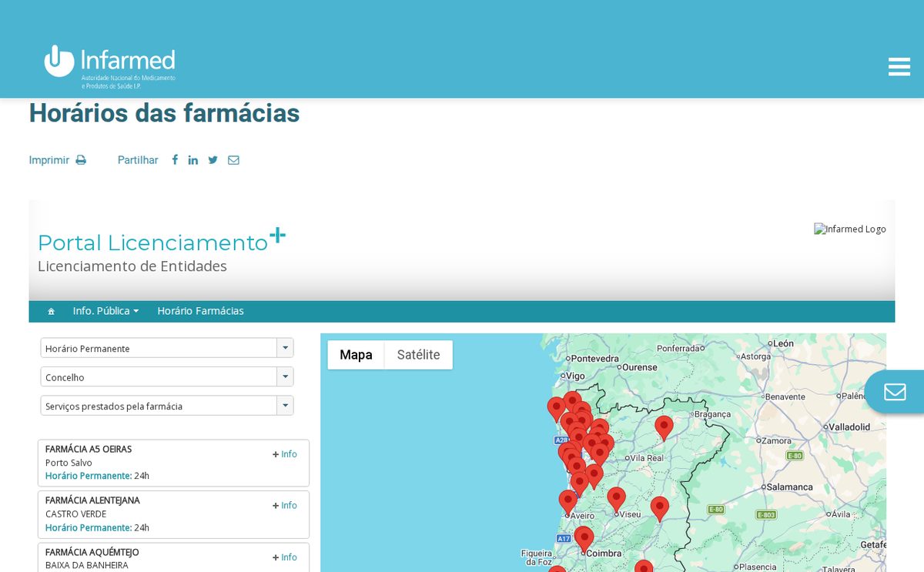Viewport: 924px width, 572px height.
Task: Expand the Info. Pública menu
Action: [105, 311]
